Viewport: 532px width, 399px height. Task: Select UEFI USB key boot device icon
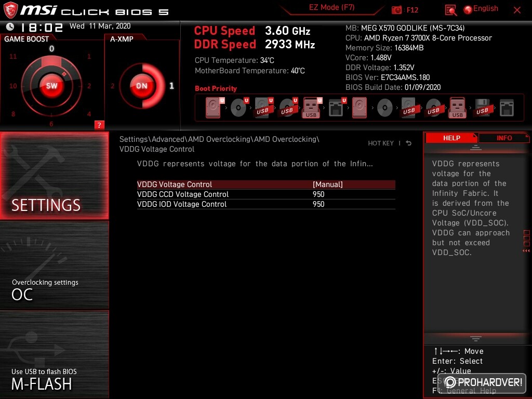[312, 108]
